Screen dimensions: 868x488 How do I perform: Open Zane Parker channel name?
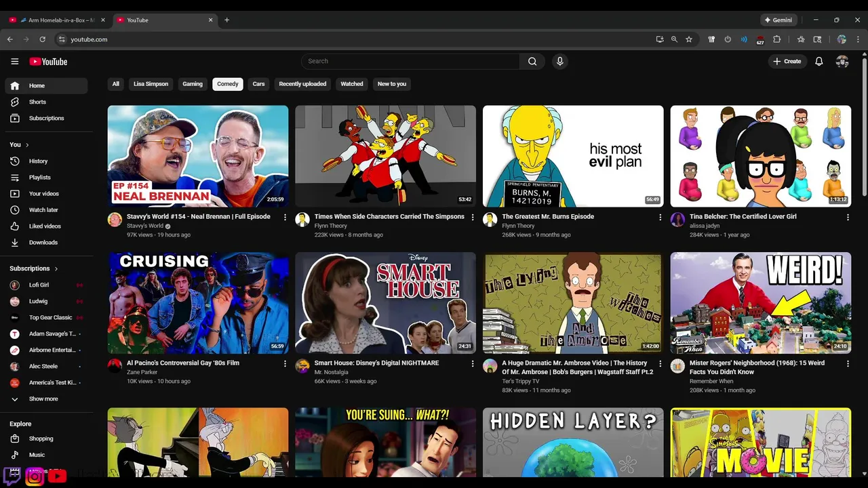pyautogui.click(x=142, y=372)
